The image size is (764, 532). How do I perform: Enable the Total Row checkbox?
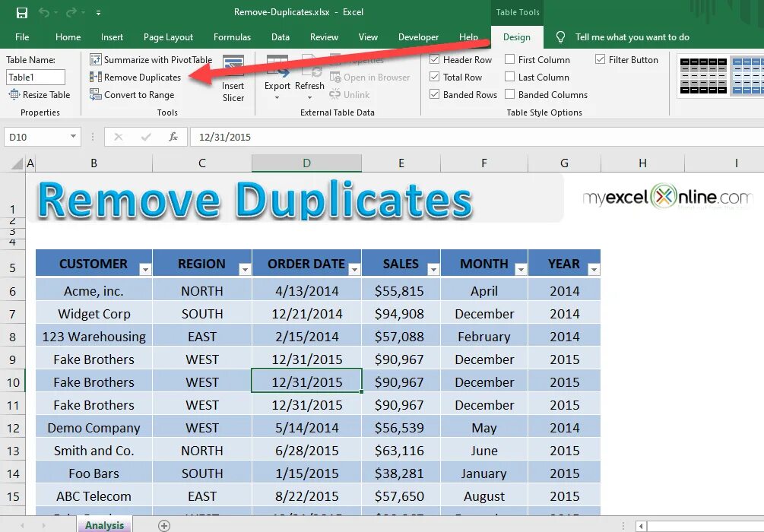tap(436, 77)
